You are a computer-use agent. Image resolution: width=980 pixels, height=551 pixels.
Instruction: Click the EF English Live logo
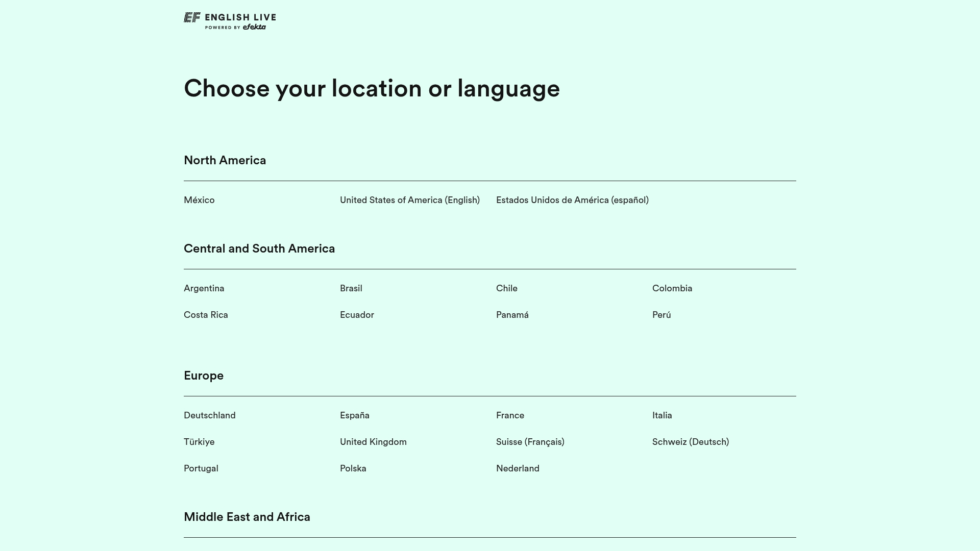229,20
